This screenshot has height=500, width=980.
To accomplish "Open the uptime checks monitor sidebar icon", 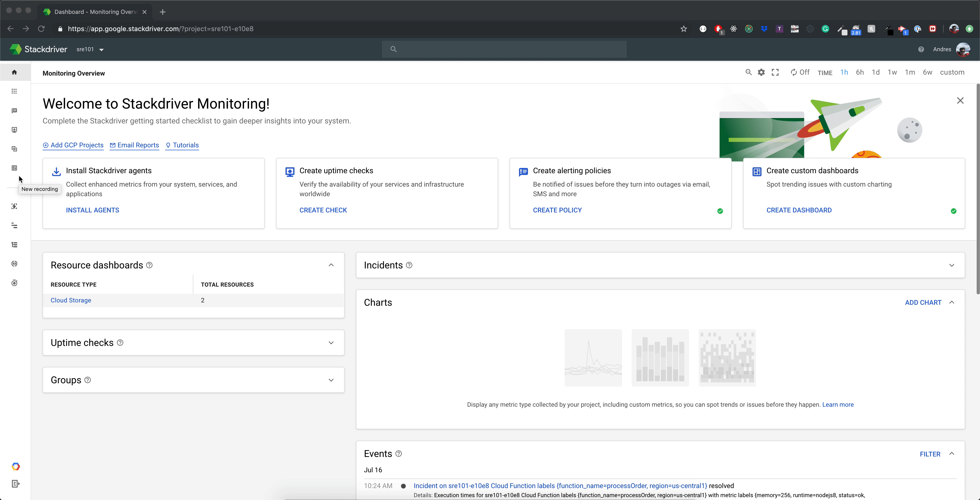I will tap(14, 130).
